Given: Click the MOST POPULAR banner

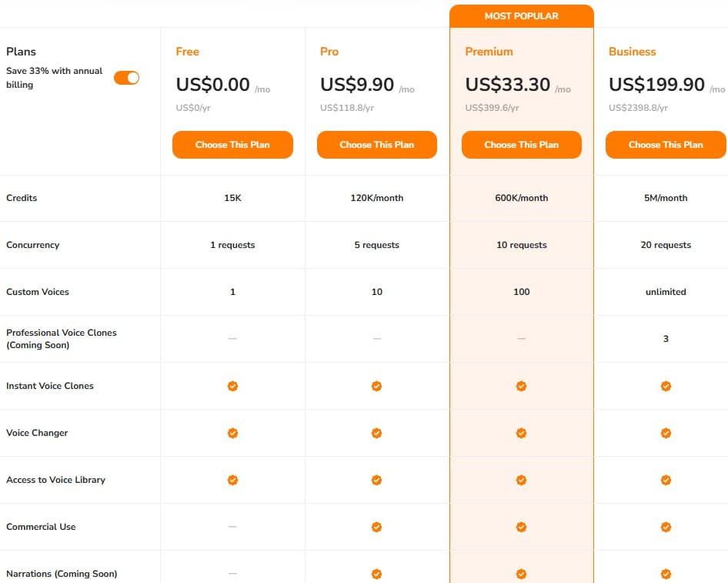Looking at the screenshot, I should pos(522,15).
